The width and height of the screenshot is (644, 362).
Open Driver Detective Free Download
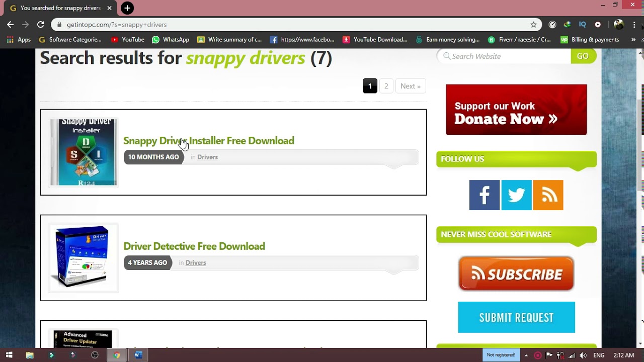tap(194, 246)
